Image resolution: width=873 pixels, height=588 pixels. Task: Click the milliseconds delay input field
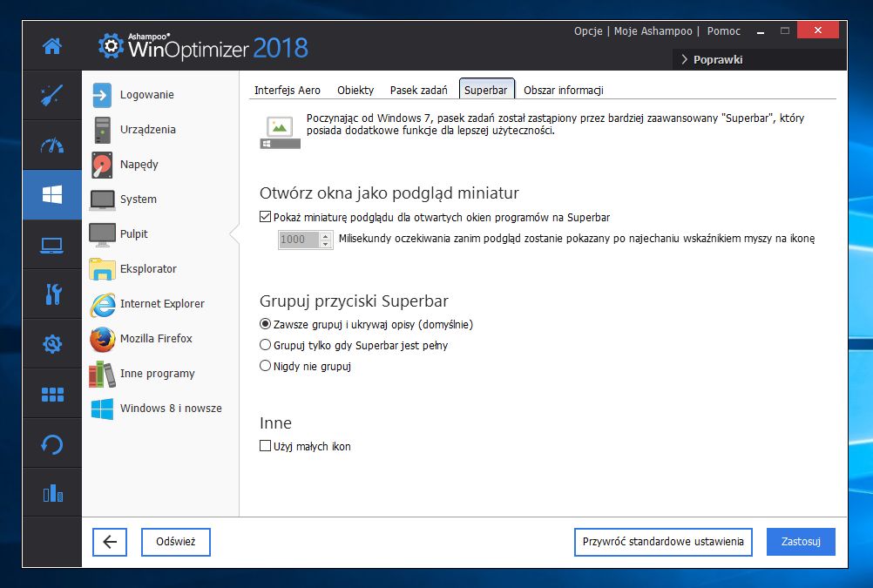tap(299, 240)
